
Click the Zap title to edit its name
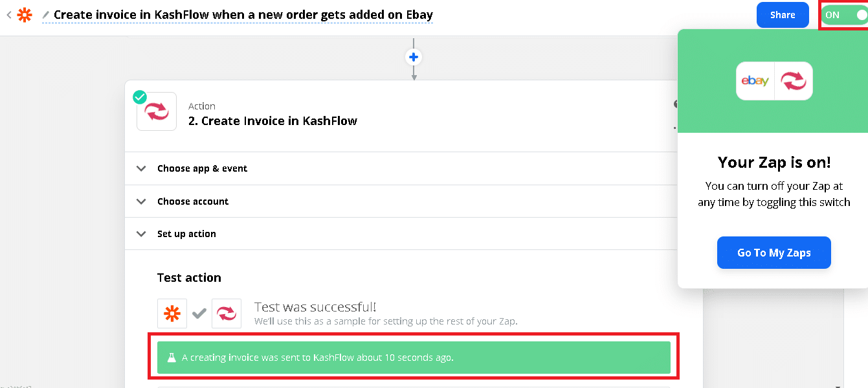point(243,14)
